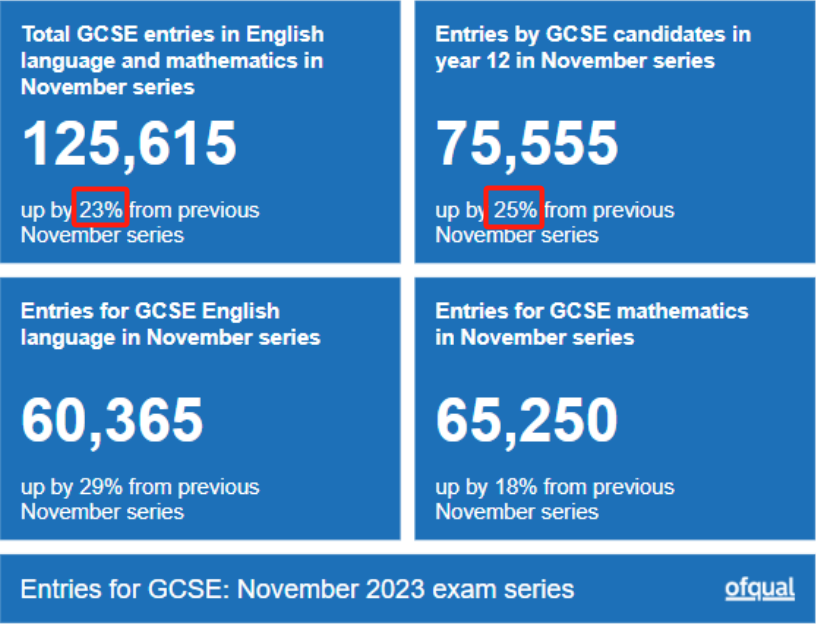Click 'November series' under the 29% line
The image size is (816, 624).
coord(103,512)
